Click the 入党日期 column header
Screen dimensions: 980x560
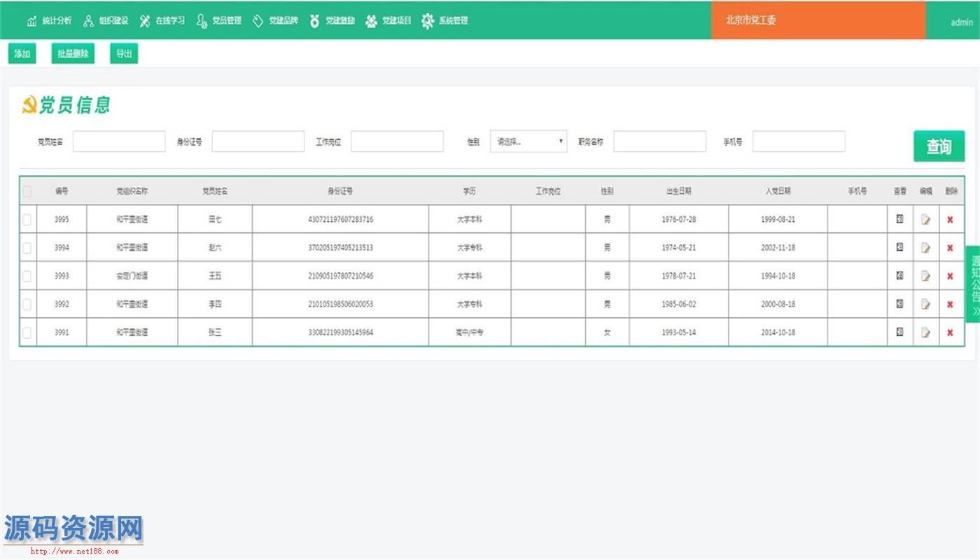[778, 191]
